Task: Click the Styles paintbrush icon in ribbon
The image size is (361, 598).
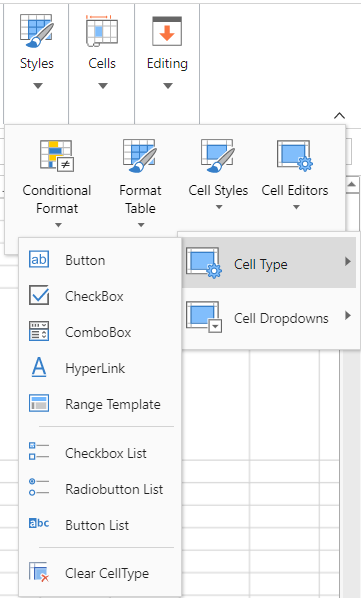Action: pos(37,31)
